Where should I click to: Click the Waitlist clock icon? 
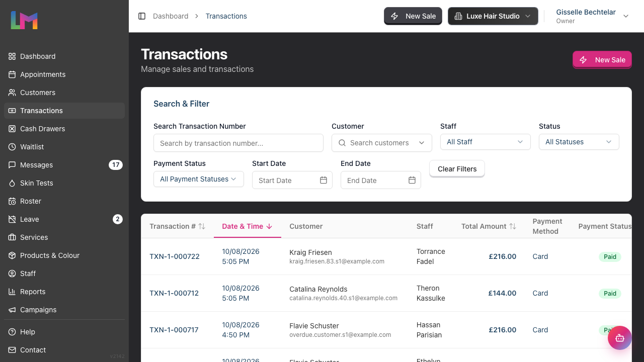(12, 147)
